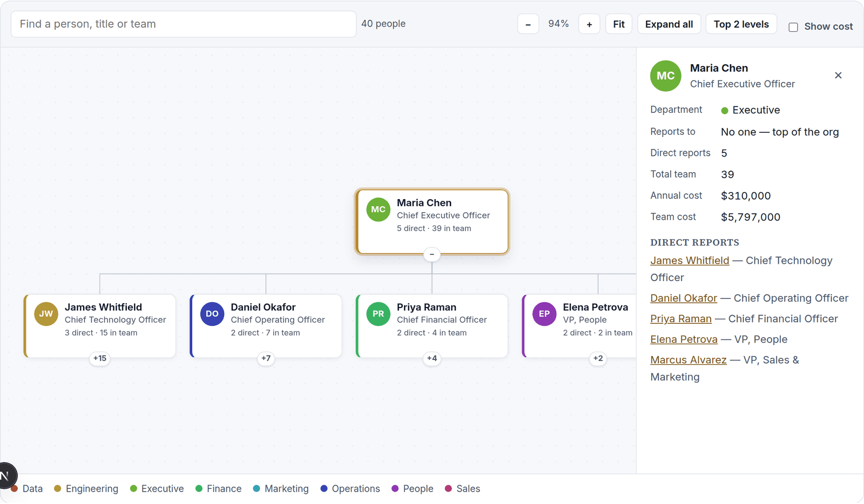Open Elena Petrova link in direct reports
Image resolution: width=864 pixels, height=504 pixels.
(x=684, y=339)
